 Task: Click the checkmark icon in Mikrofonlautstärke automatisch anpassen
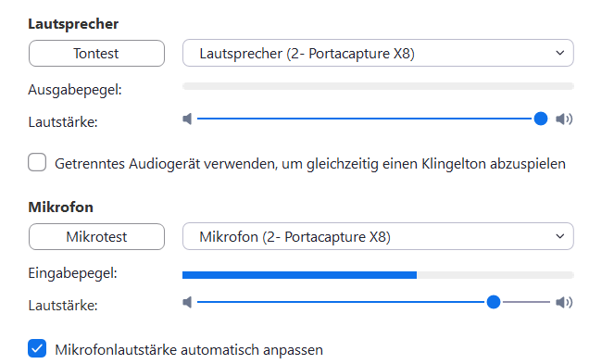(x=37, y=348)
